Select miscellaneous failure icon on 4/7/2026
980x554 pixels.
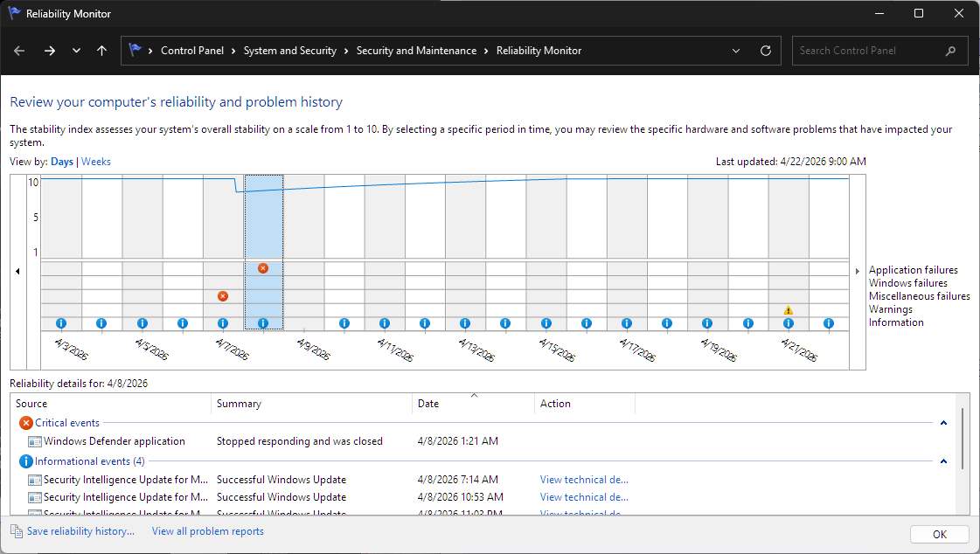[223, 296]
